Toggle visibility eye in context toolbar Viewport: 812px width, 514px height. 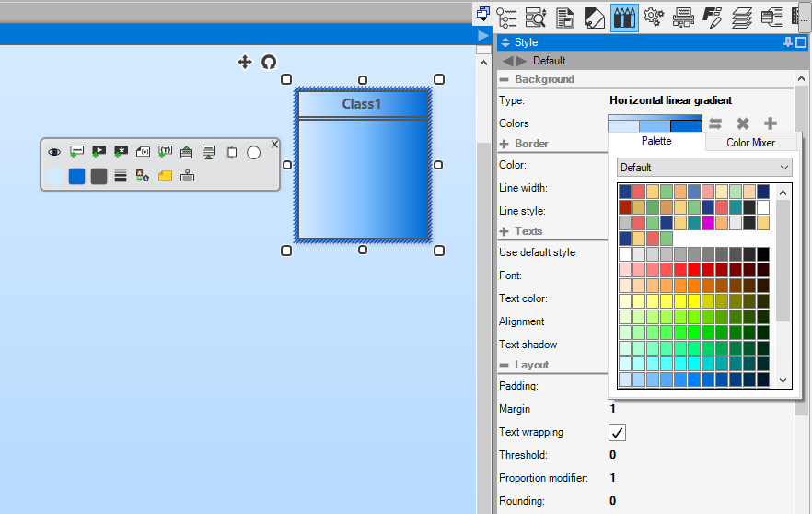pyautogui.click(x=54, y=152)
